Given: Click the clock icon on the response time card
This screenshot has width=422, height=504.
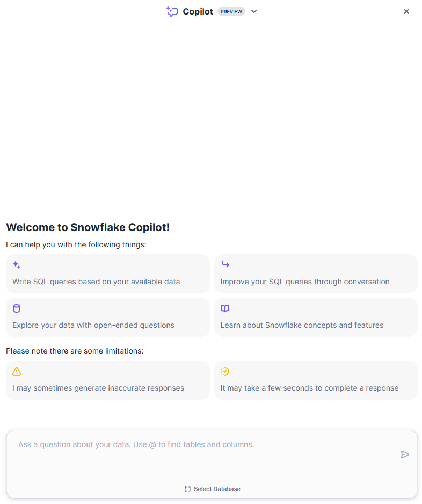Looking at the screenshot, I should pyautogui.click(x=224, y=371).
